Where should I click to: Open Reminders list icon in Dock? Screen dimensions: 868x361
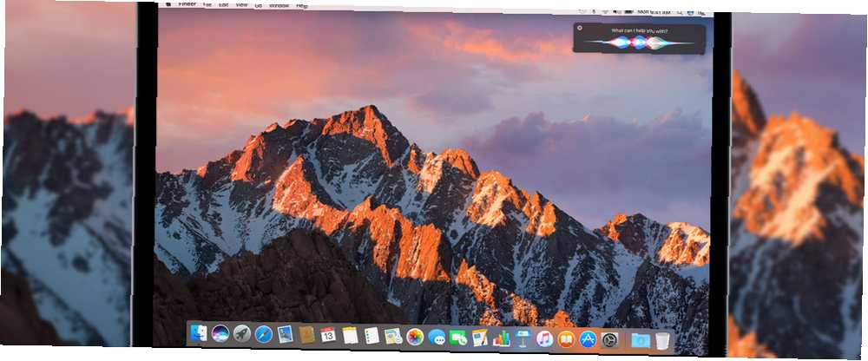pyautogui.click(x=372, y=335)
